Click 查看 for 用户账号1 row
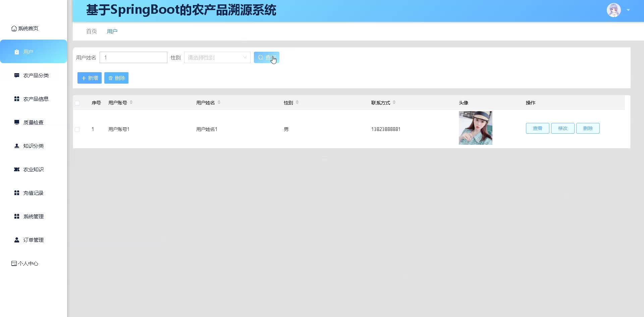This screenshot has width=644, height=317. (538, 128)
